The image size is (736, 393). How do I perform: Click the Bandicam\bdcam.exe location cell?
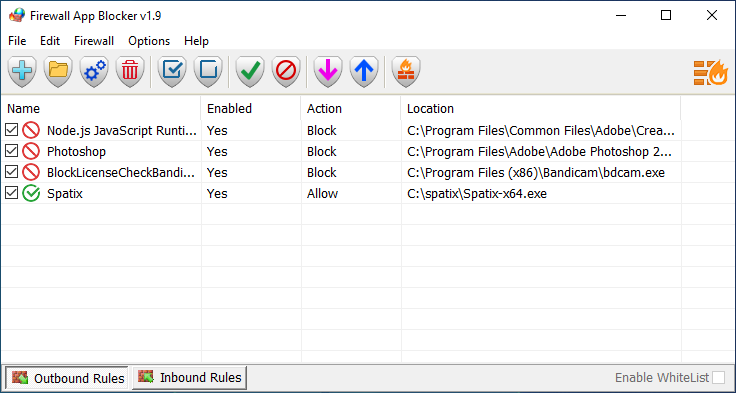point(536,173)
